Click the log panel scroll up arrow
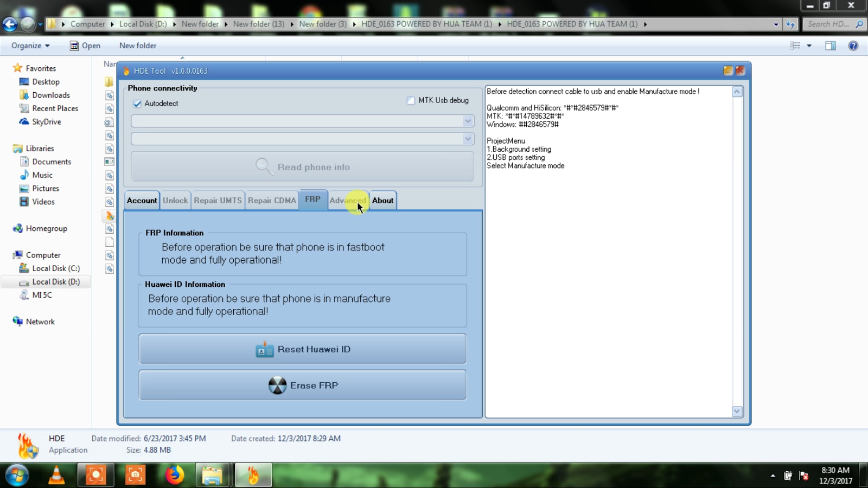868x488 pixels. (737, 92)
